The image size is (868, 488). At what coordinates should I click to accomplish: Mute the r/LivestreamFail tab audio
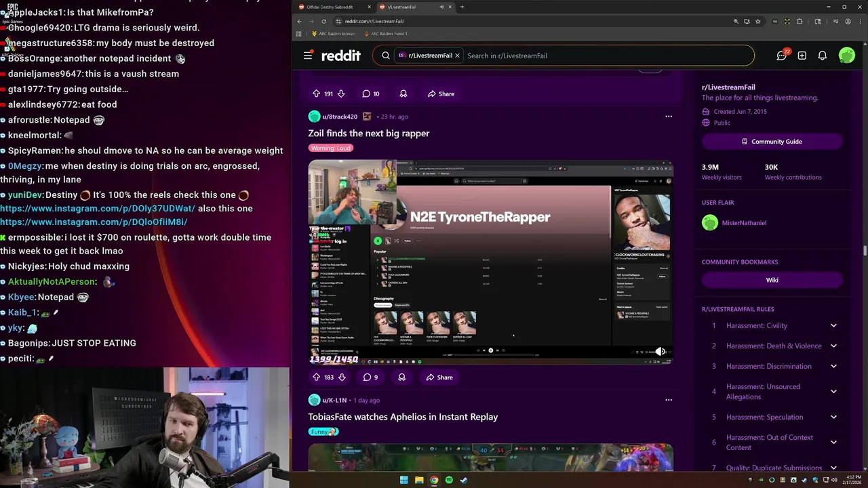442,7
